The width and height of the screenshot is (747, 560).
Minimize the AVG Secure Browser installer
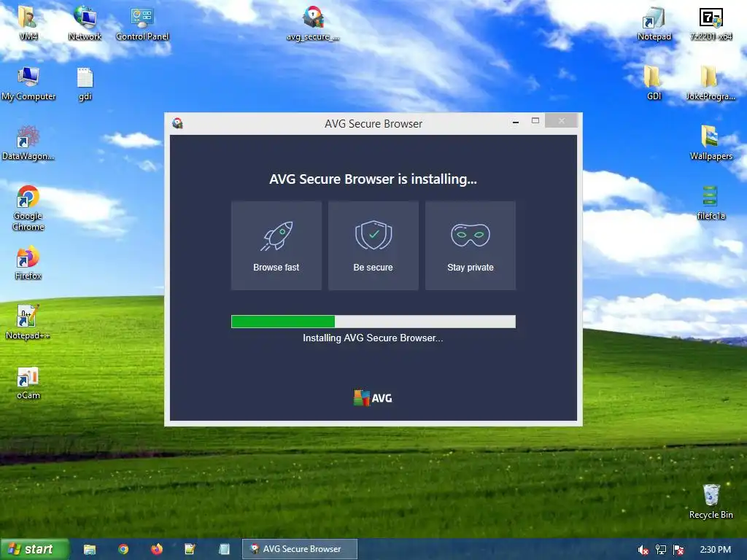[516, 122]
